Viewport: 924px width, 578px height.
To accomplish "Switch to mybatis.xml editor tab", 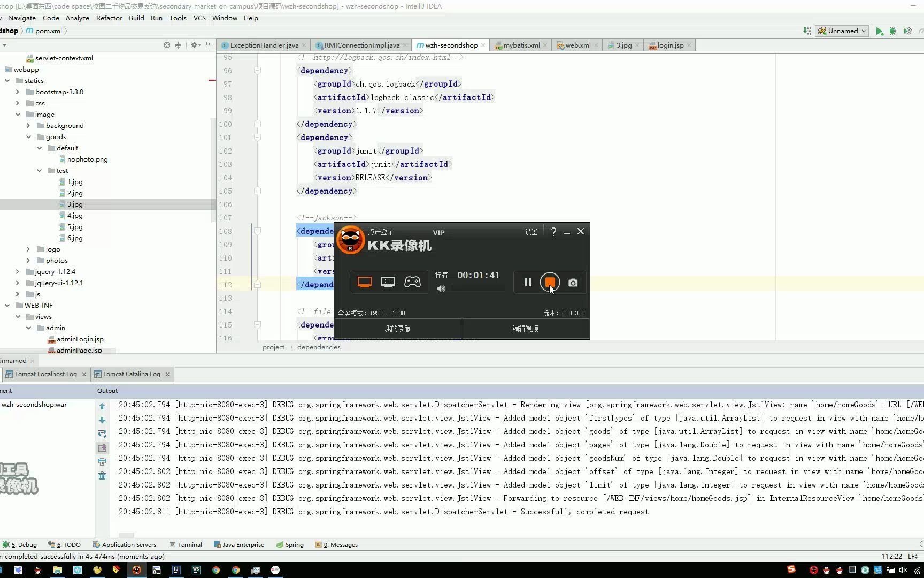I will point(521,45).
